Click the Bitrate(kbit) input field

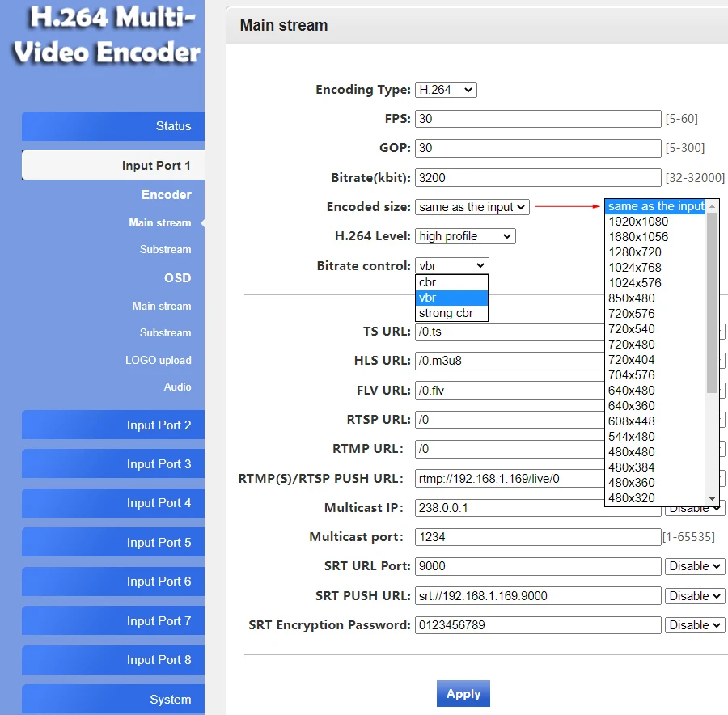[538, 178]
